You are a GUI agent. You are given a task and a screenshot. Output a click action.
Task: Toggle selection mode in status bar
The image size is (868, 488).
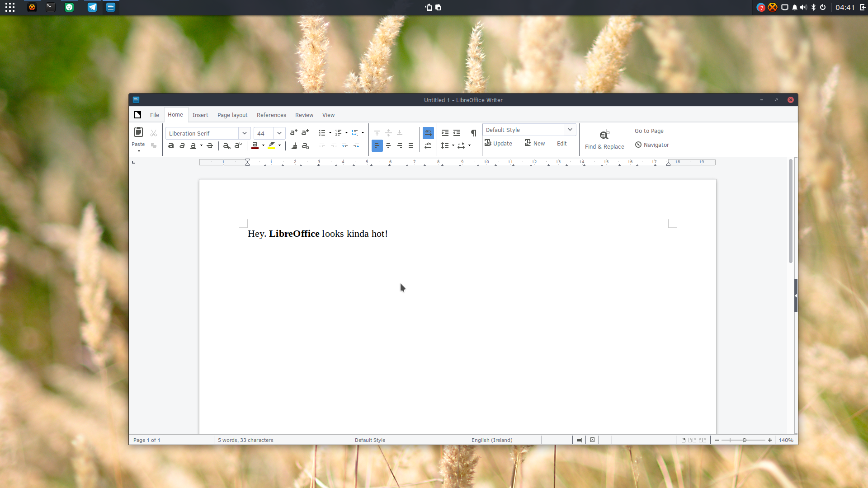tap(579, 440)
